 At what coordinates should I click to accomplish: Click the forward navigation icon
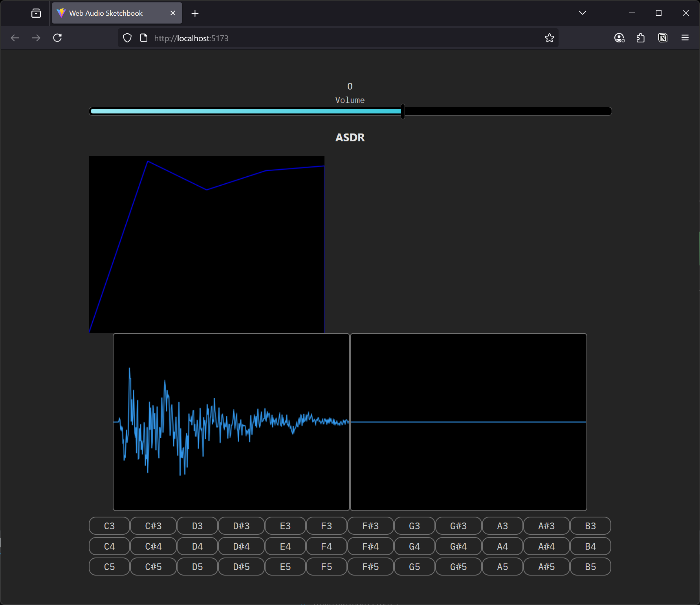[x=36, y=38]
